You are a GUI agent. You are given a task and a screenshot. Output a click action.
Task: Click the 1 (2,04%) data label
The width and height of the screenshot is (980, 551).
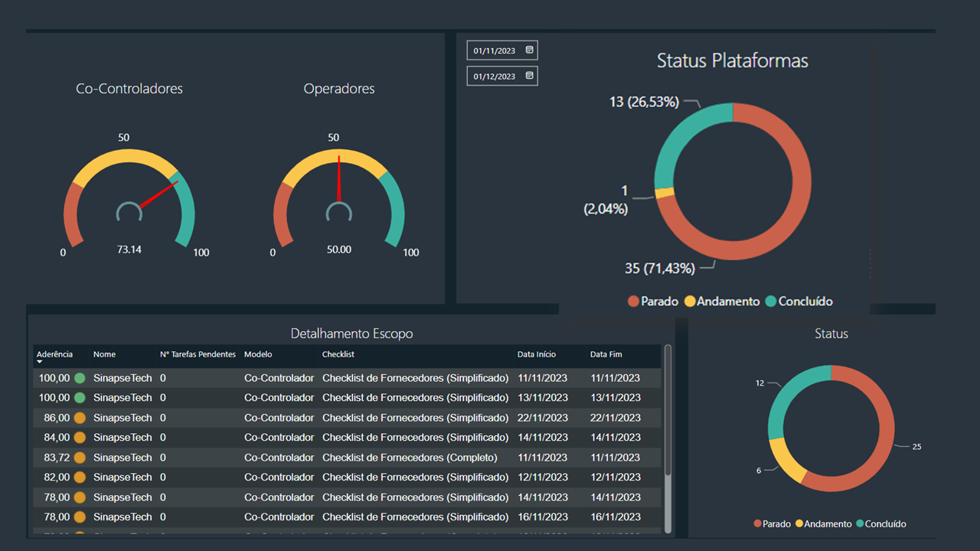(x=606, y=200)
